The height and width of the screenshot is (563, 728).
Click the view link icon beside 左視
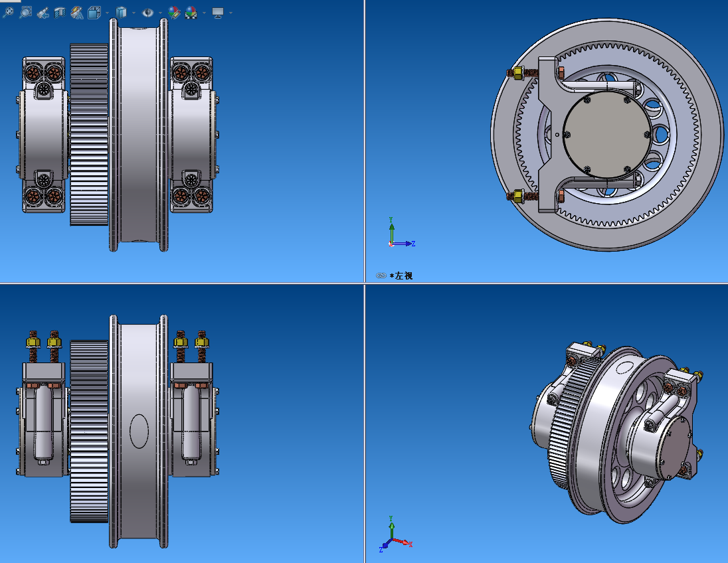click(x=381, y=276)
